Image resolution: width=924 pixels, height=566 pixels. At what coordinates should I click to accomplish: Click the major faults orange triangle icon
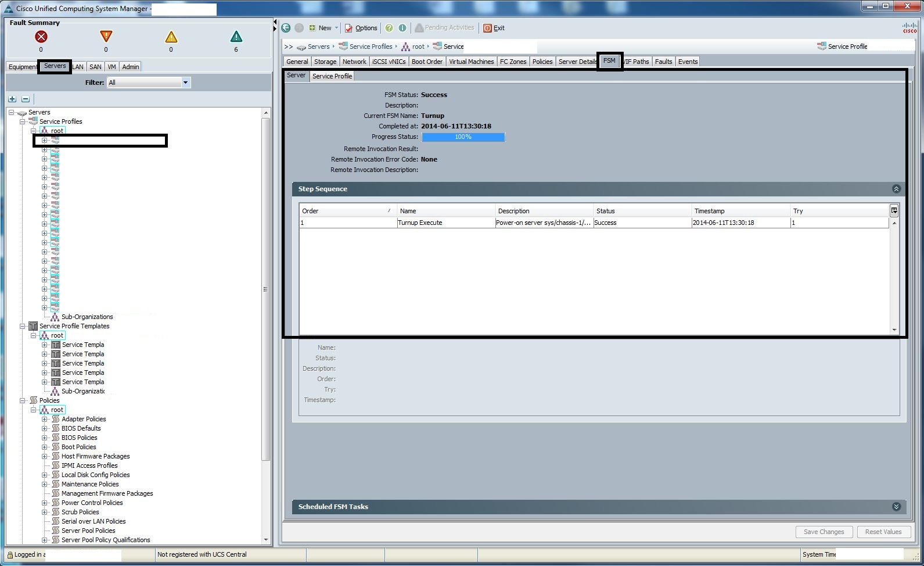click(x=106, y=37)
